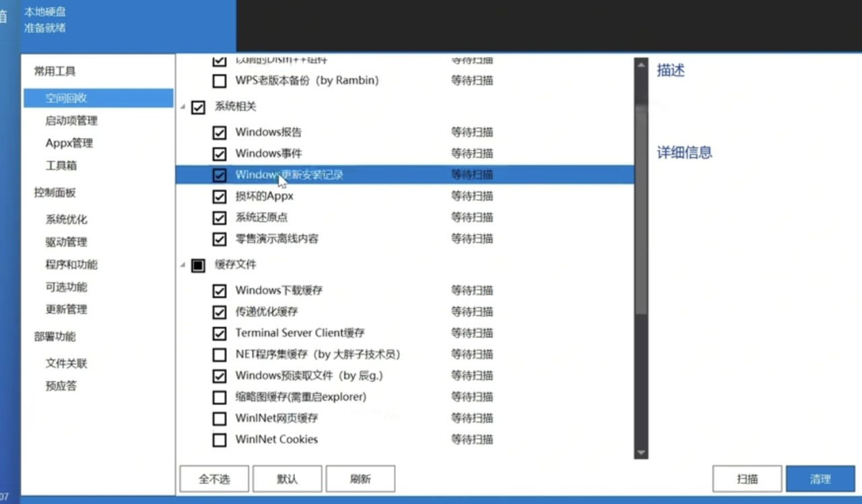Select 本地硬盘 header tile

(129, 26)
